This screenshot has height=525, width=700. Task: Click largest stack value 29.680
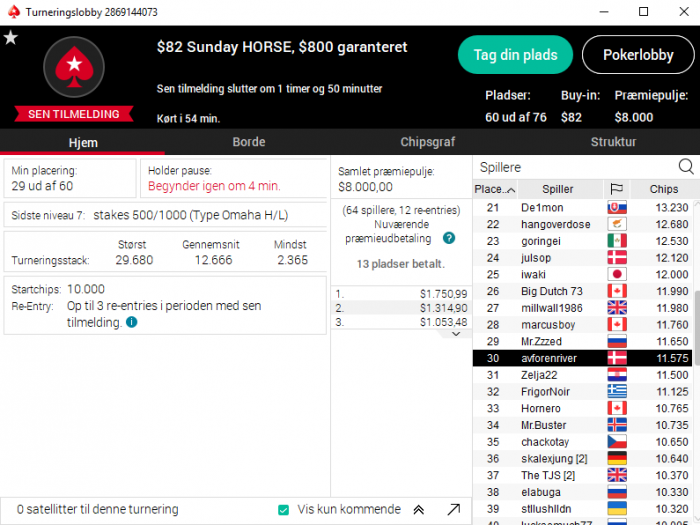pos(134,260)
